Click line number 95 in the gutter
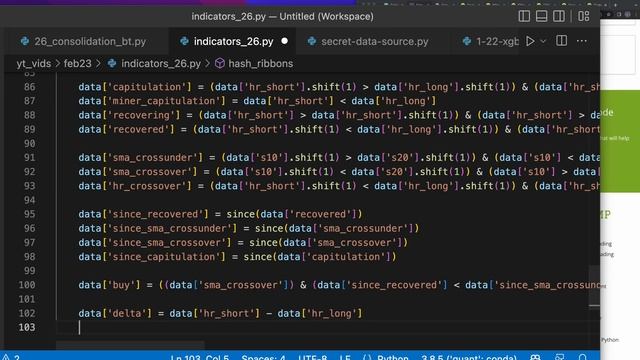 pyautogui.click(x=29, y=214)
